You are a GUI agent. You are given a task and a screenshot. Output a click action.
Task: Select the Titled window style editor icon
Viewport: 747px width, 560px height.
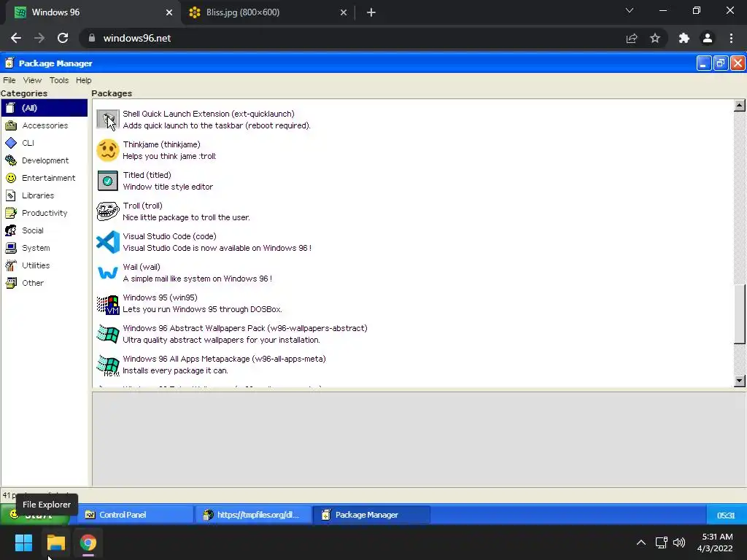[x=108, y=181]
